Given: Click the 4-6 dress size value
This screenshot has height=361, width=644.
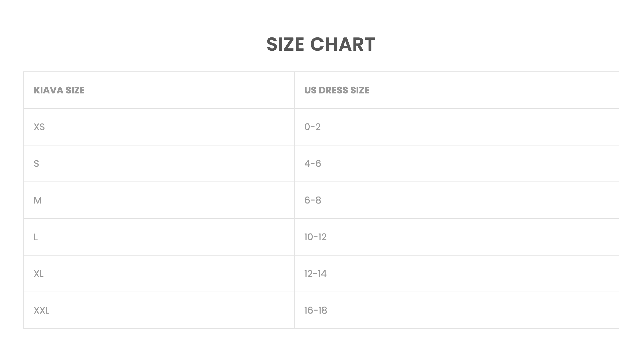Looking at the screenshot, I should pyautogui.click(x=313, y=163).
